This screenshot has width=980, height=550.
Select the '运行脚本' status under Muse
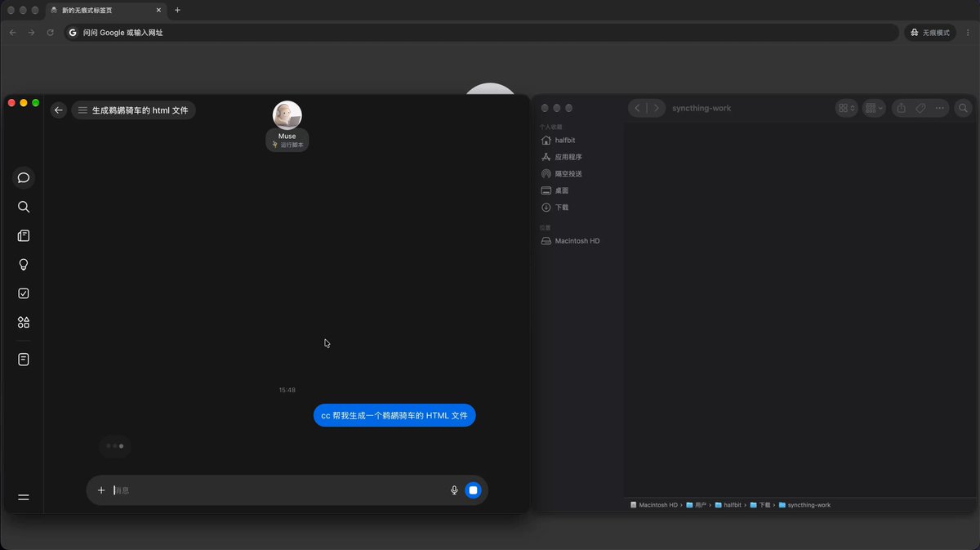pos(287,145)
